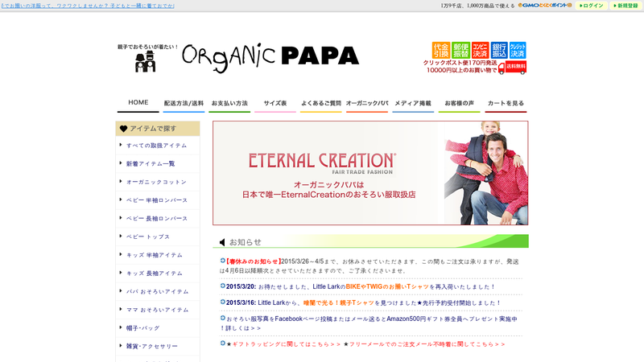Select 新着アイテム一覧 in sidebar
The image size is (644, 362).
point(151,164)
